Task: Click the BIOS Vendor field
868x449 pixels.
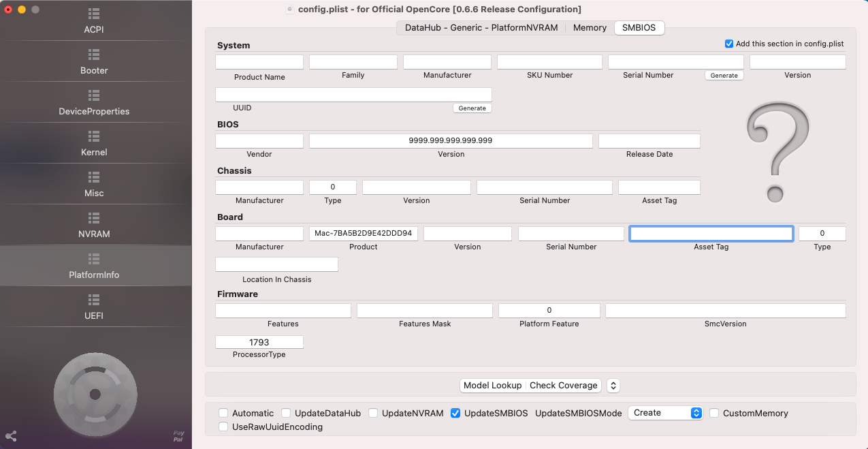Action: [259, 141]
